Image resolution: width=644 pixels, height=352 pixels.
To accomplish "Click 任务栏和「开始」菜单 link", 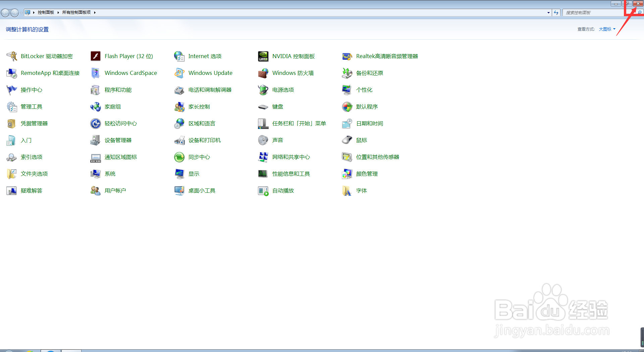I will pyautogui.click(x=299, y=123).
